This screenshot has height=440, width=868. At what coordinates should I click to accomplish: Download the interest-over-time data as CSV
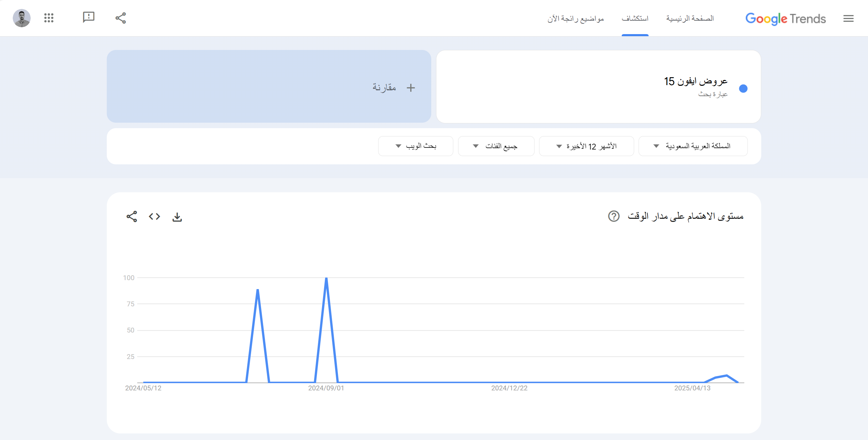[177, 217]
